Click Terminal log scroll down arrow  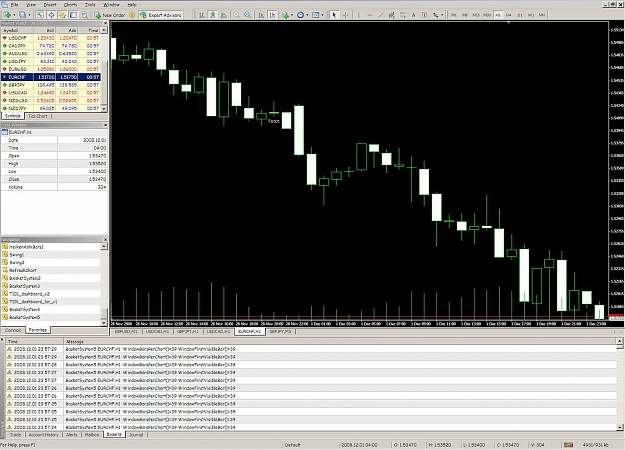619,427
